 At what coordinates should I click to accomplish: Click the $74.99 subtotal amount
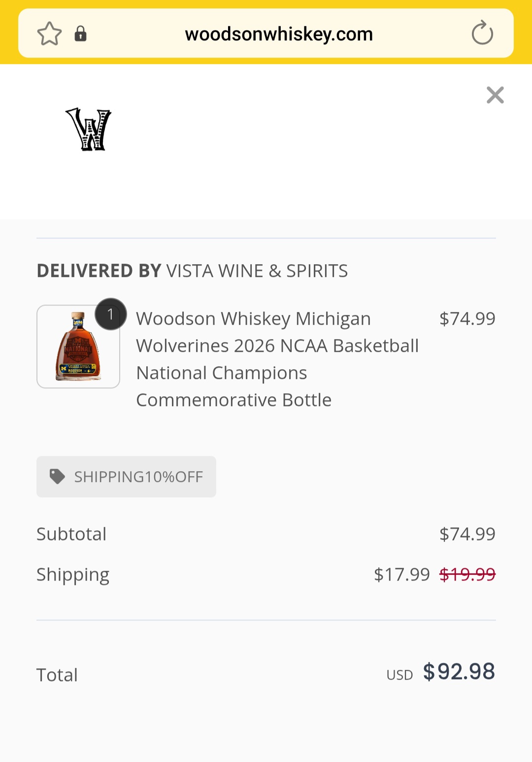[x=467, y=534]
